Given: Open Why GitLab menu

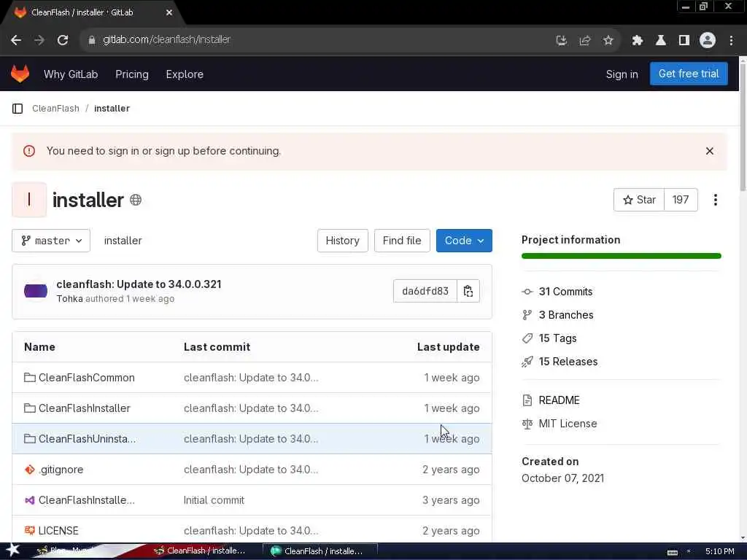Looking at the screenshot, I should click(71, 74).
